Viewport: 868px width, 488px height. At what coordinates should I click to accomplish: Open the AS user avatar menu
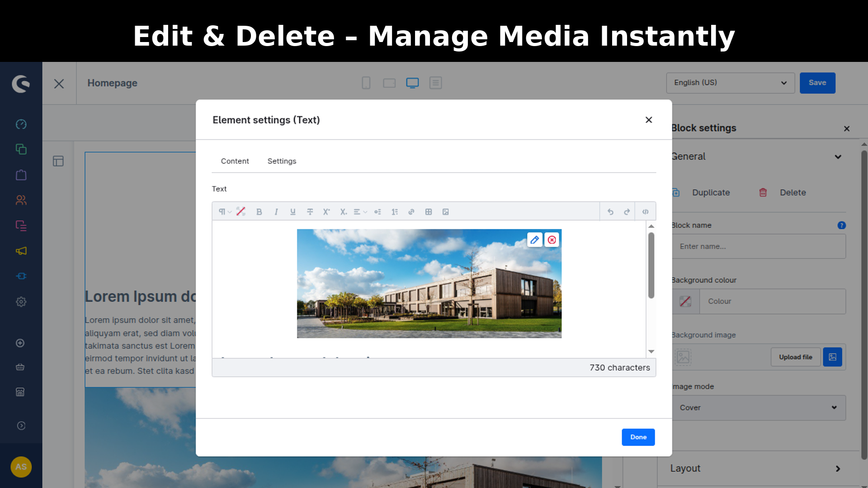pos(21,467)
